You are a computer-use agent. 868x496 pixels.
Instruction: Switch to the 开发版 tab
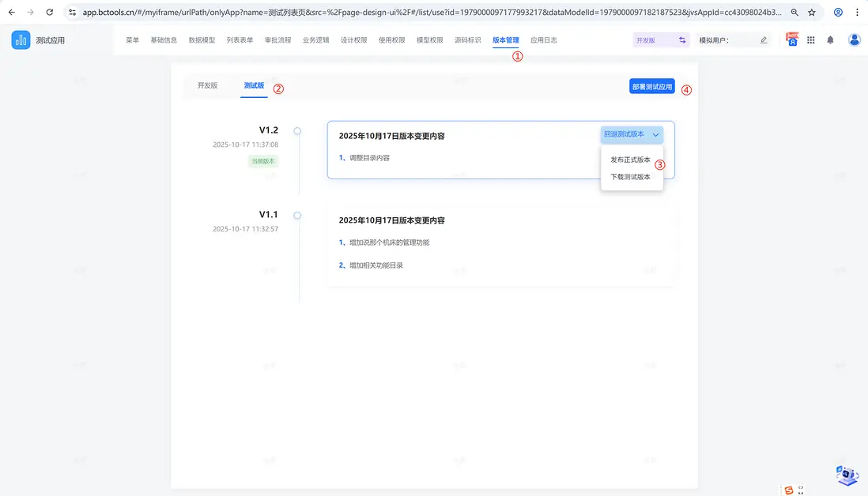pos(207,85)
